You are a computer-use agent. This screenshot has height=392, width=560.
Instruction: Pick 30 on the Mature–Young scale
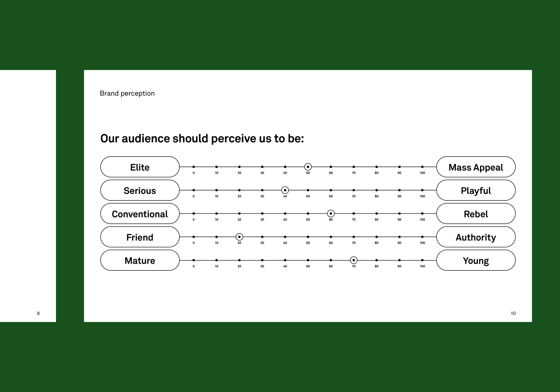click(262, 260)
